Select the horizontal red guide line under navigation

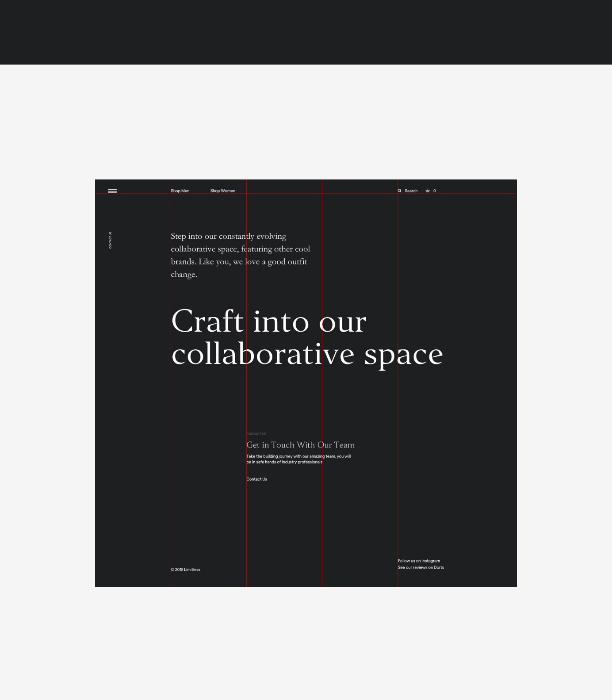pyautogui.click(x=464, y=193)
